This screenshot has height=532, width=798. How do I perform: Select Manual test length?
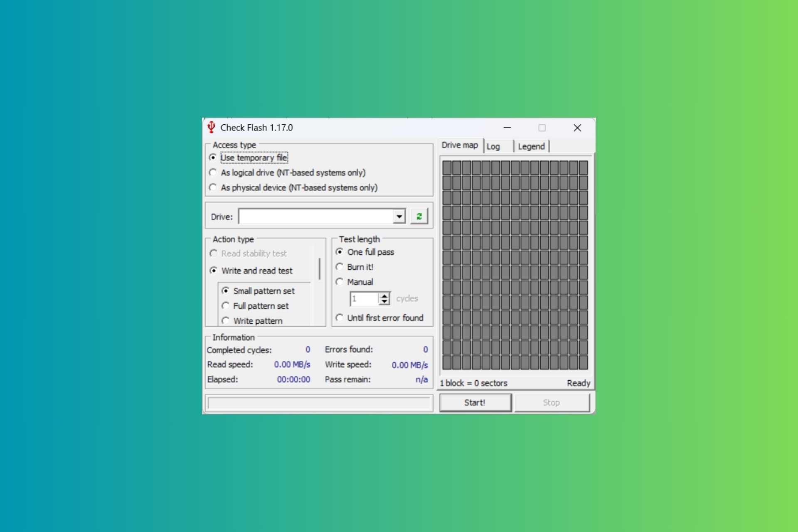tap(340, 282)
